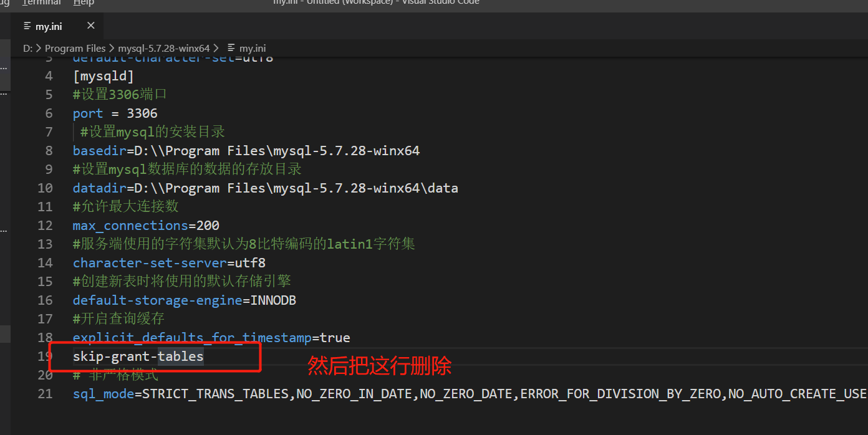Click the chevron after D: in breadcrumb
The image size is (868, 435).
39,48
